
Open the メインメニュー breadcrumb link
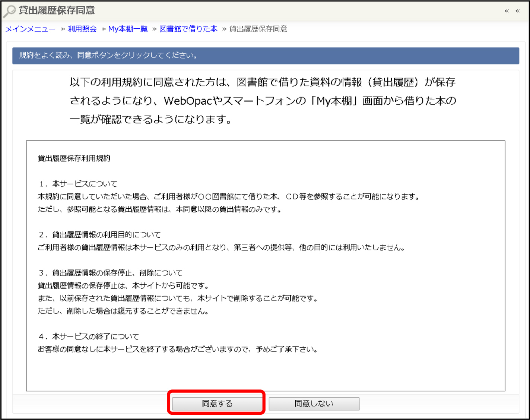point(30,29)
